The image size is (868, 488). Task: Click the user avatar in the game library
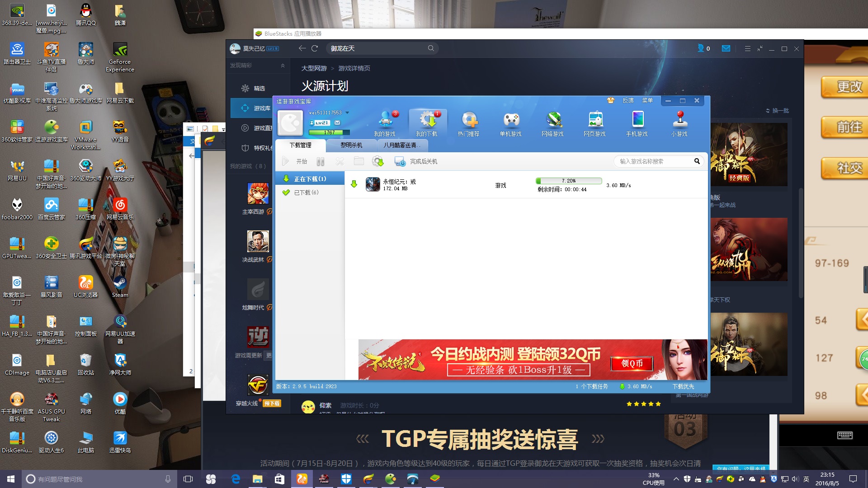(x=290, y=123)
